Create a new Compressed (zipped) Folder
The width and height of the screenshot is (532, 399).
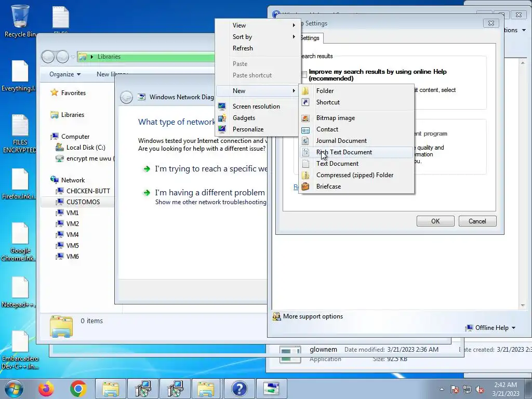(356, 175)
